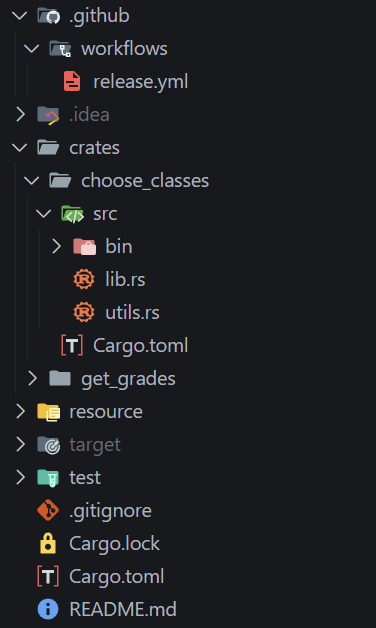Viewport: 376px width, 628px height.
Task: Expand the bin folder arrow
Action: [56, 246]
